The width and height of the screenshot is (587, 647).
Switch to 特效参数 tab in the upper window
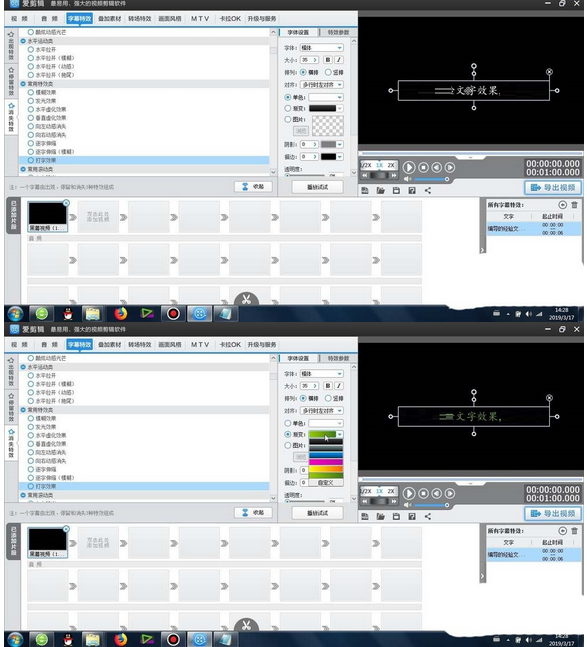pos(338,32)
